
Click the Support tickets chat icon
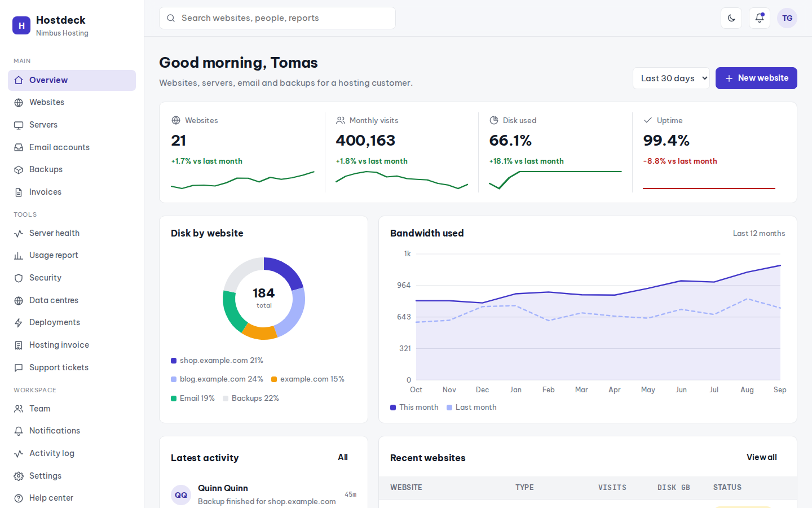tap(19, 367)
